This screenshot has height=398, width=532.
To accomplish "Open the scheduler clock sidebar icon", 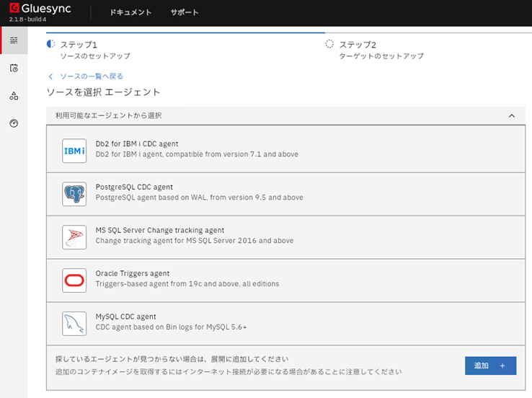I will pyautogui.click(x=14, y=68).
